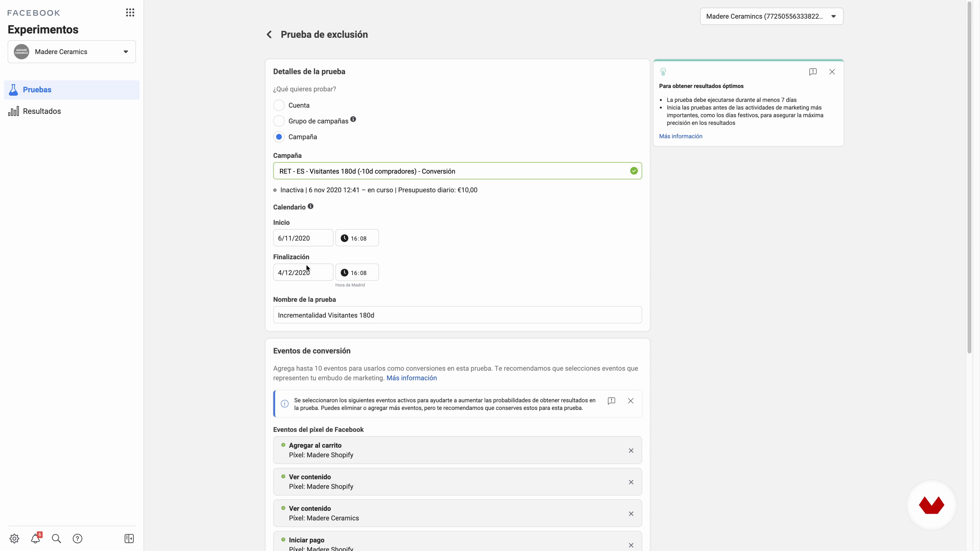Open the Finalización date picker 4/12/2020
The image size is (980, 551).
(303, 273)
